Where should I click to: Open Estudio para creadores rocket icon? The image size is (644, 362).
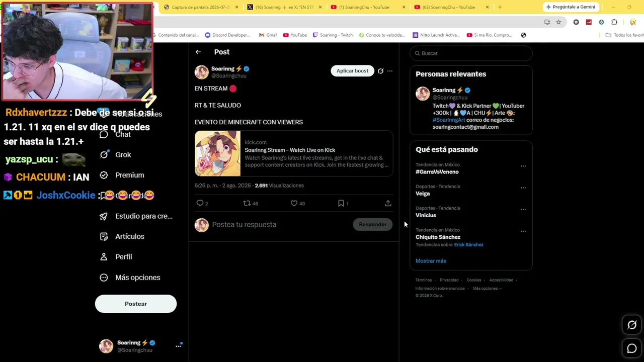point(104,216)
